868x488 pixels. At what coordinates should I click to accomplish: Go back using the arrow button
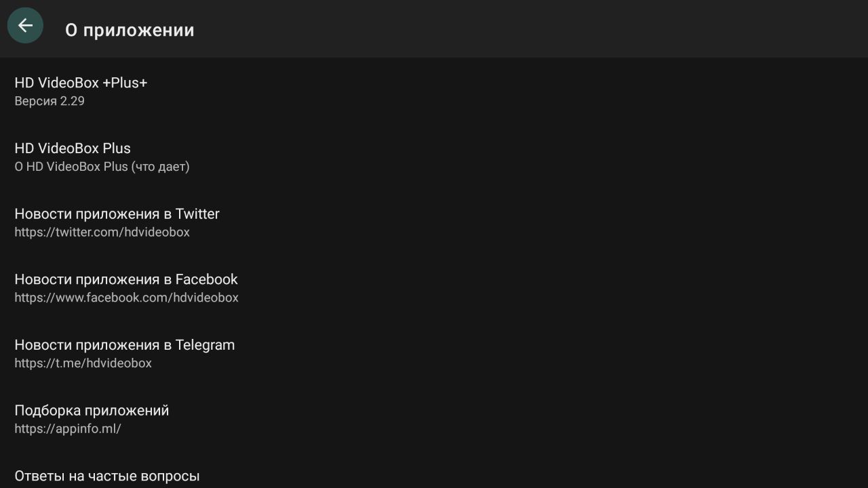pyautogui.click(x=25, y=26)
